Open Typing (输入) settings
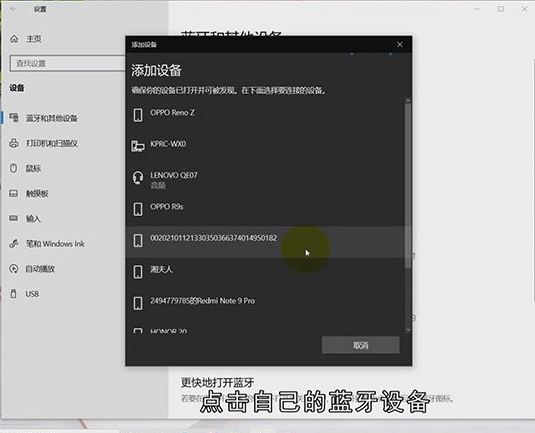Screen dimensions: 535x433 pos(33,218)
